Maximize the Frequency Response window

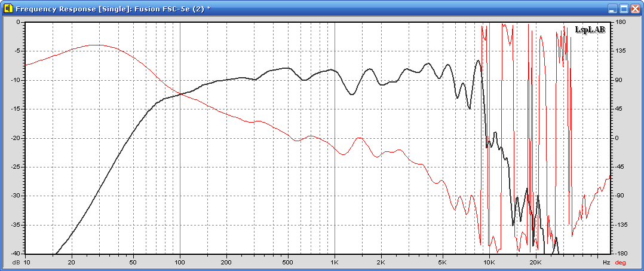(x=624, y=8)
